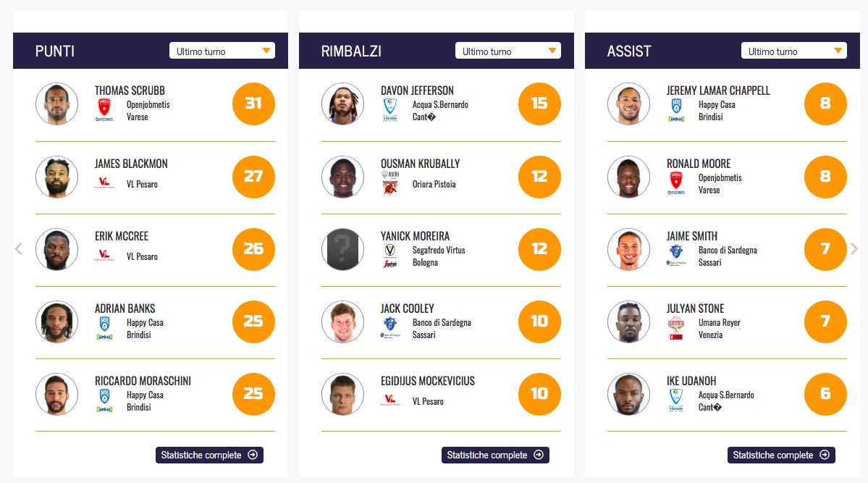
Task: Open Thomas Scrubb's player photo
Action: pos(56,104)
